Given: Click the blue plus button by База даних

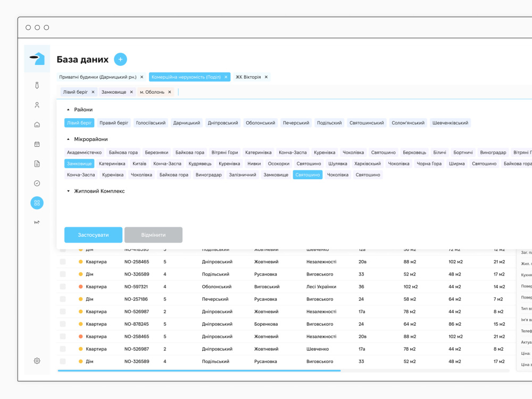Looking at the screenshot, I should tap(120, 60).
